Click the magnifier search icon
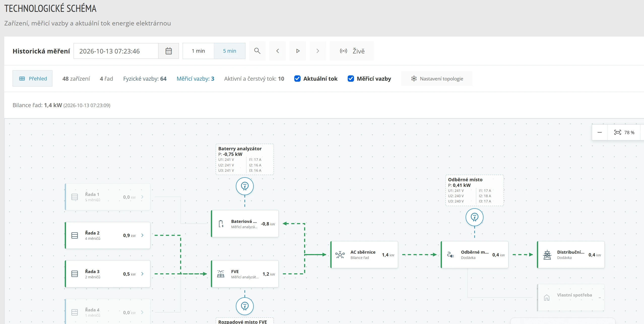Screen dimensions: 644x324 (257, 51)
